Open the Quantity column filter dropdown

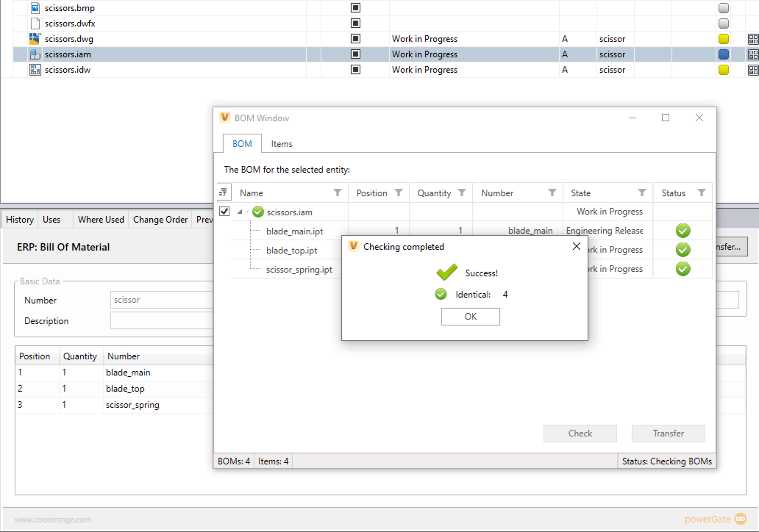462,193
